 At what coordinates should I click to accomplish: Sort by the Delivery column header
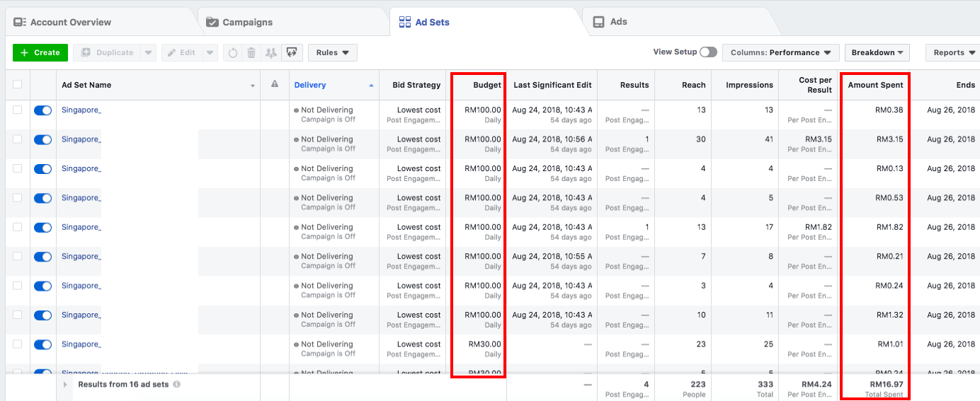(310, 85)
